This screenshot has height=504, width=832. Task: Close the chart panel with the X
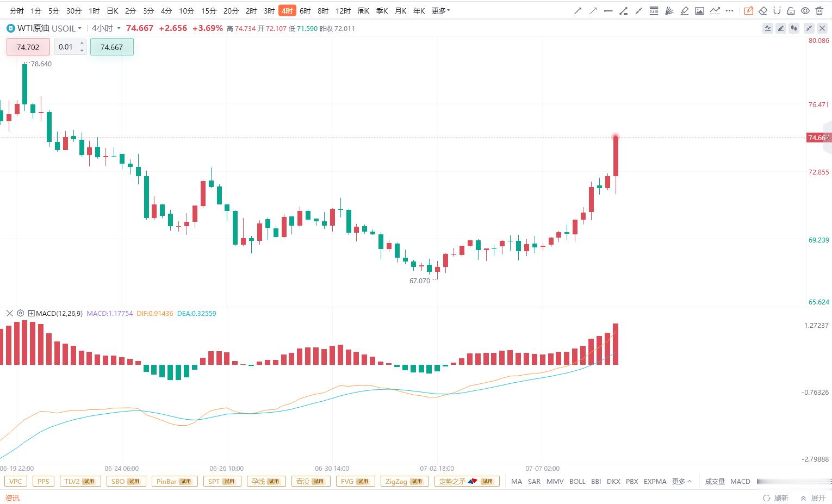pyautogui.click(x=823, y=28)
